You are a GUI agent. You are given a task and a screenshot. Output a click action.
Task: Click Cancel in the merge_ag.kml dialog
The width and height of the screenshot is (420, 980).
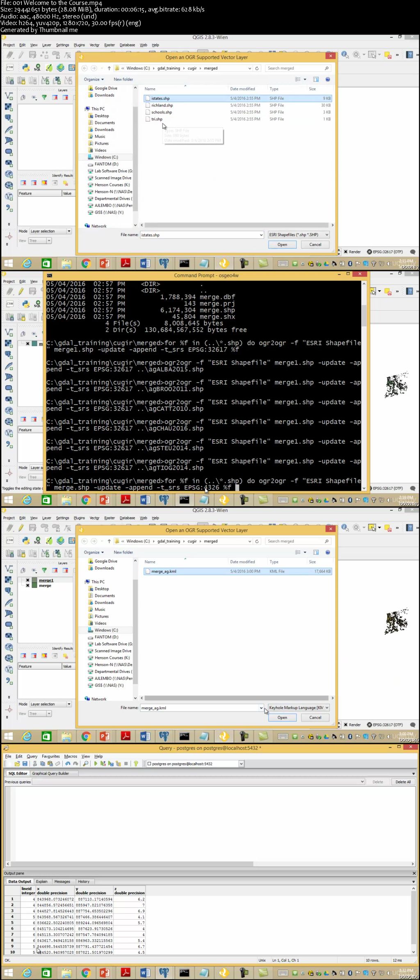coord(315,718)
